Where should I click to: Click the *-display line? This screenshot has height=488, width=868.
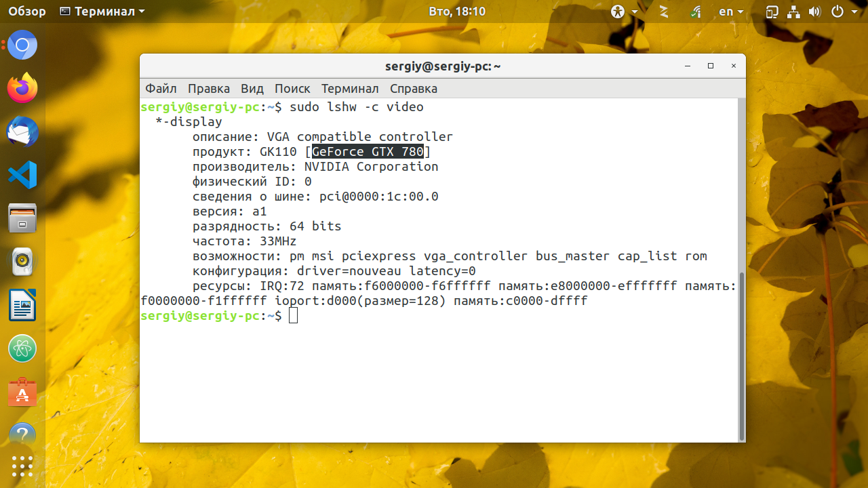pos(189,122)
